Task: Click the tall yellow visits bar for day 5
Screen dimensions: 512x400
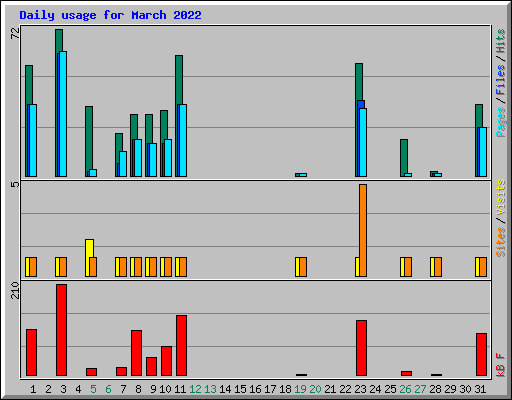Action: (88, 248)
